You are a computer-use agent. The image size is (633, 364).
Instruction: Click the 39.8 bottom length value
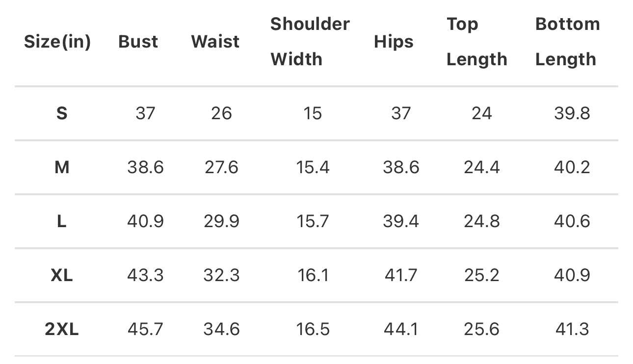572,114
